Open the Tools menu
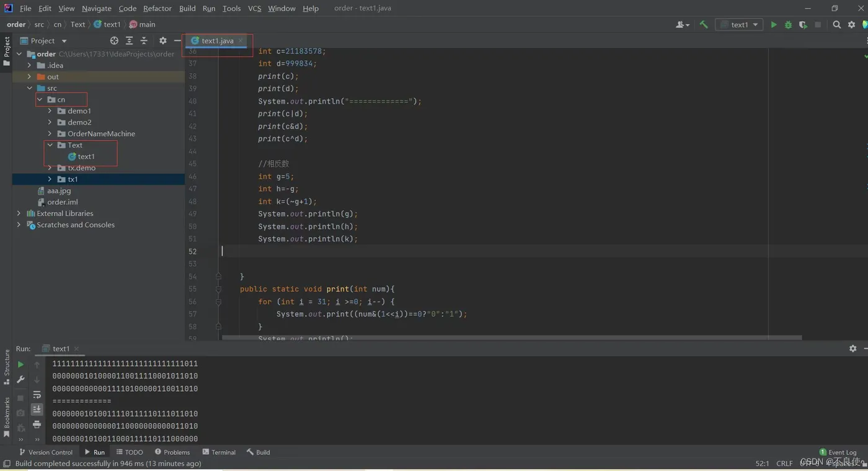The width and height of the screenshot is (868, 471). click(x=231, y=8)
